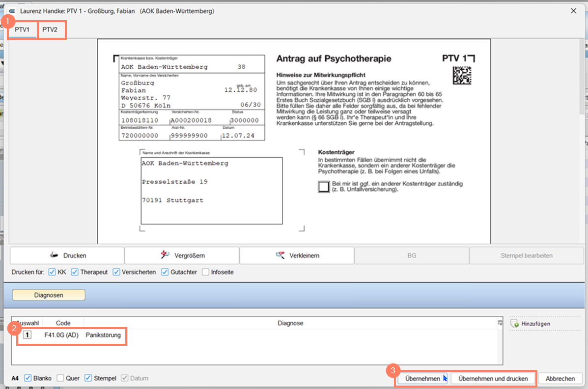Viewport: 588px width, 389px height.
Task: Click the Versicherten-Nr. A000200018 field
Action: pyautogui.click(x=191, y=120)
